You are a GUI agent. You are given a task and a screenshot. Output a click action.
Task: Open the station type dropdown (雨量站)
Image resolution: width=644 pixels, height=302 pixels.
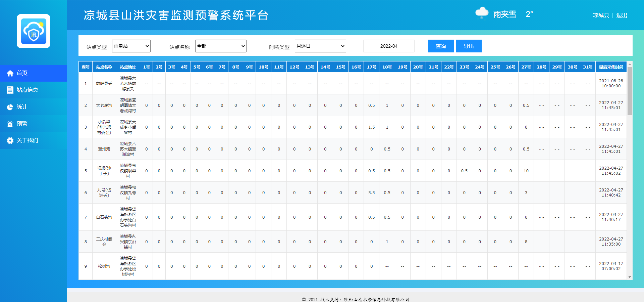[131, 46]
